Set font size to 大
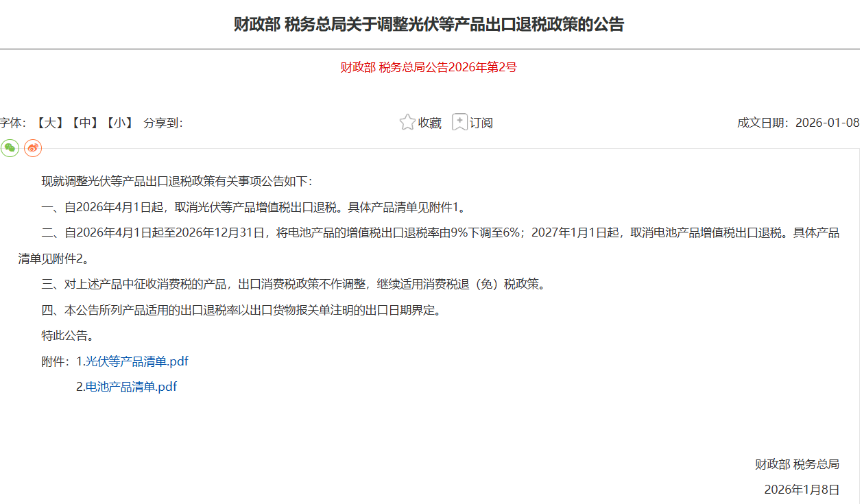Screen dimensions: 864x504 pos(49,123)
